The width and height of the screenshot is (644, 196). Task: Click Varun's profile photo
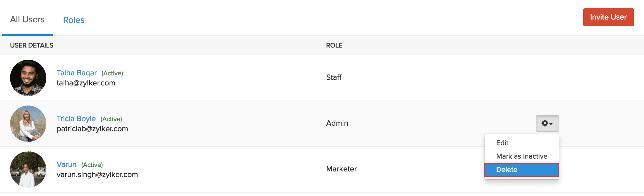point(28,169)
